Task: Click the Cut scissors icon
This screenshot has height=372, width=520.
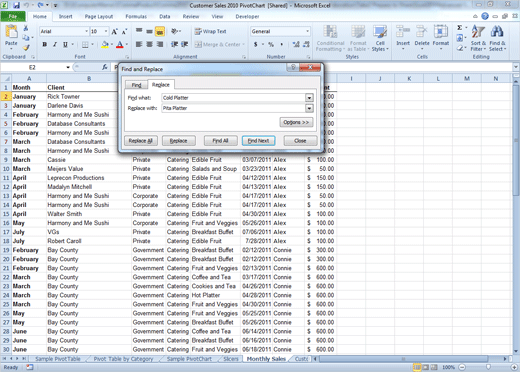Action: (26, 28)
